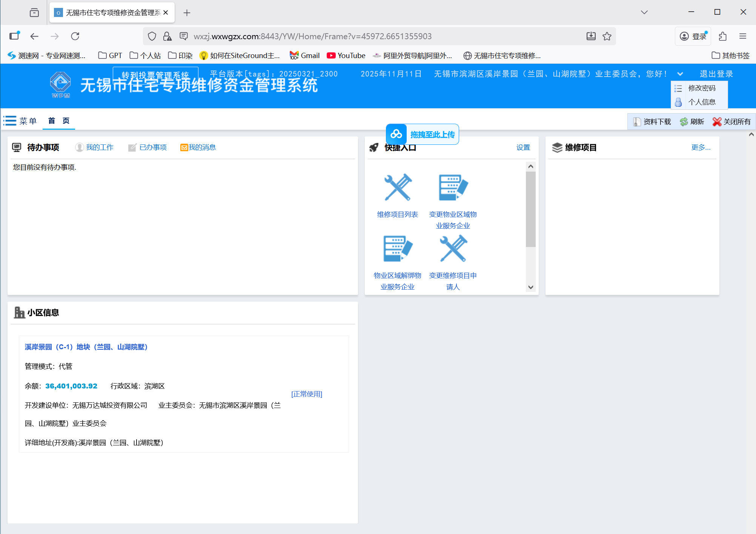Image resolution: width=756 pixels, height=534 pixels.
Task: Switch to the 我的消息 tab
Action: [x=201, y=147]
